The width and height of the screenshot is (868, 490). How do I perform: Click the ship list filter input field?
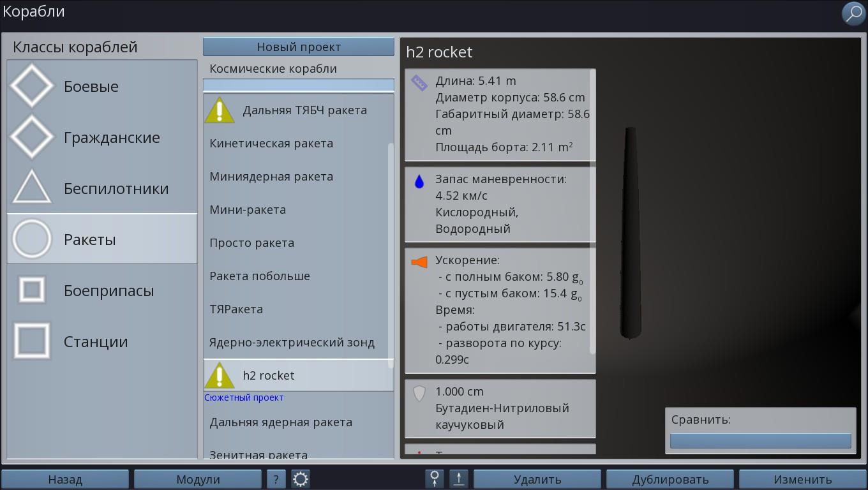[298, 85]
